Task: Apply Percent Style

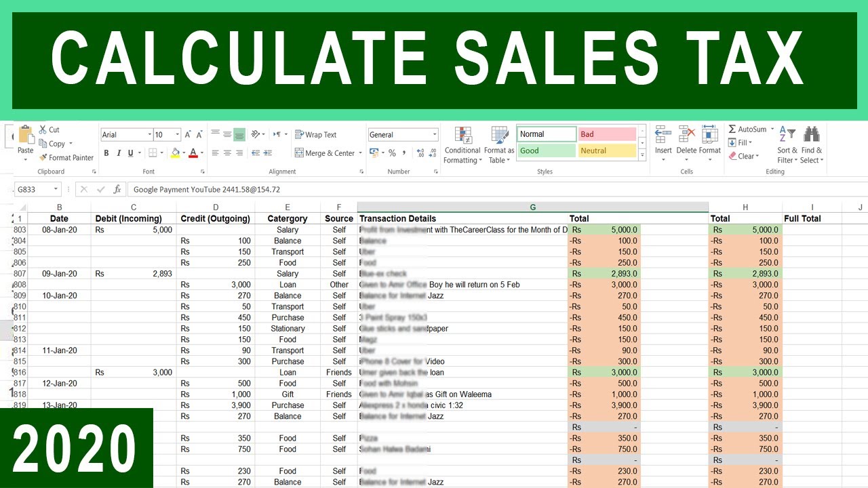Action: (392, 153)
